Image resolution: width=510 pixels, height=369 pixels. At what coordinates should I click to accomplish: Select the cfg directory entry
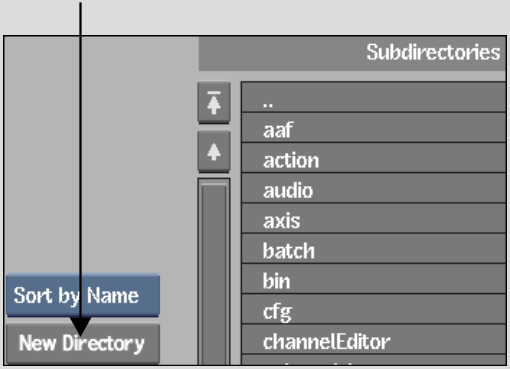(374, 309)
